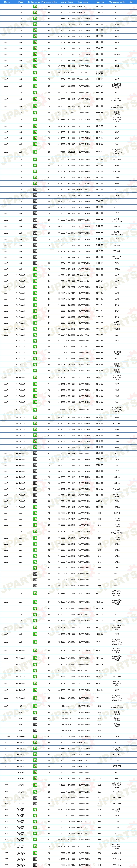Click diesel ON icon in Q5 'CJCB, CSUB' row
Image resolution: width=137 pixels, height=868 pixels.
tap(35, 724)
